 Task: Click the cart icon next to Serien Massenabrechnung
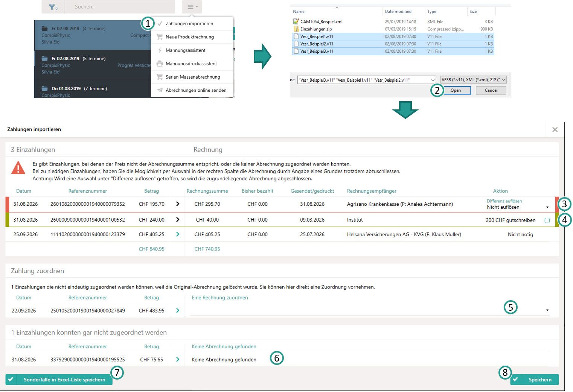pyautogui.click(x=160, y=77)
